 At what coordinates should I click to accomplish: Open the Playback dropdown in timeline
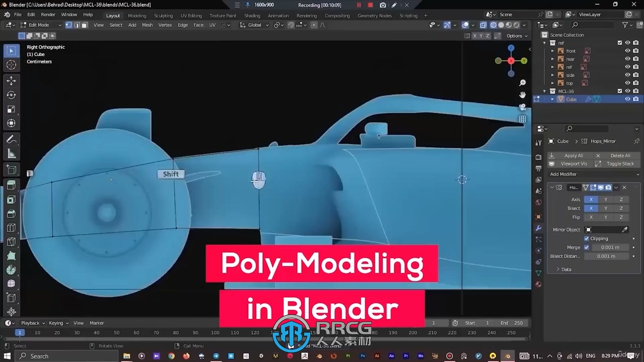click(x=33, y=323)
